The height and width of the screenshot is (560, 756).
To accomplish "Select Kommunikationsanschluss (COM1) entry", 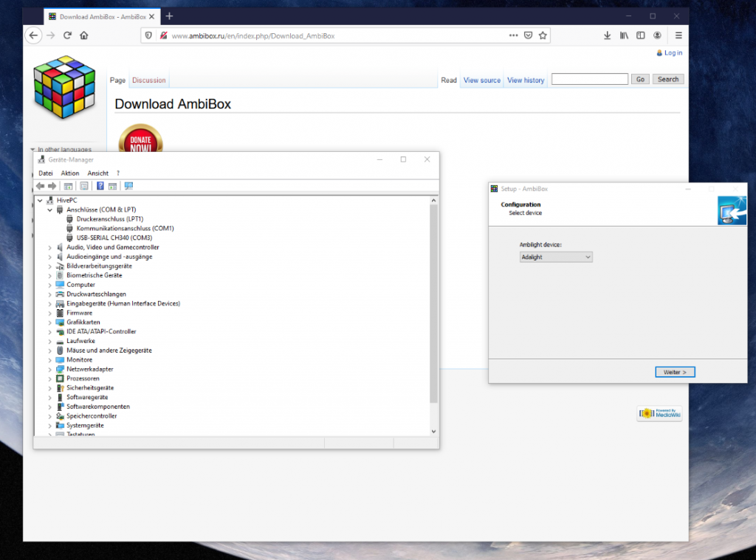I will tap(125, 229).
